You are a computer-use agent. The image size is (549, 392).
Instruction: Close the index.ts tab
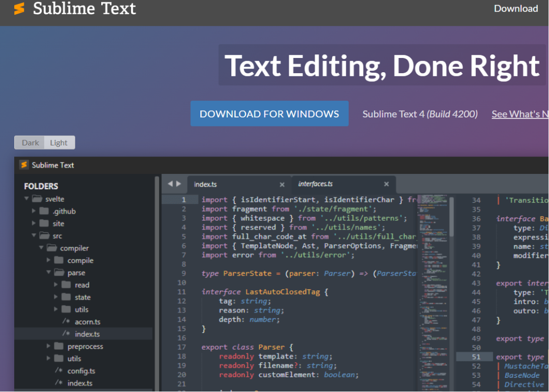point(282,185)
